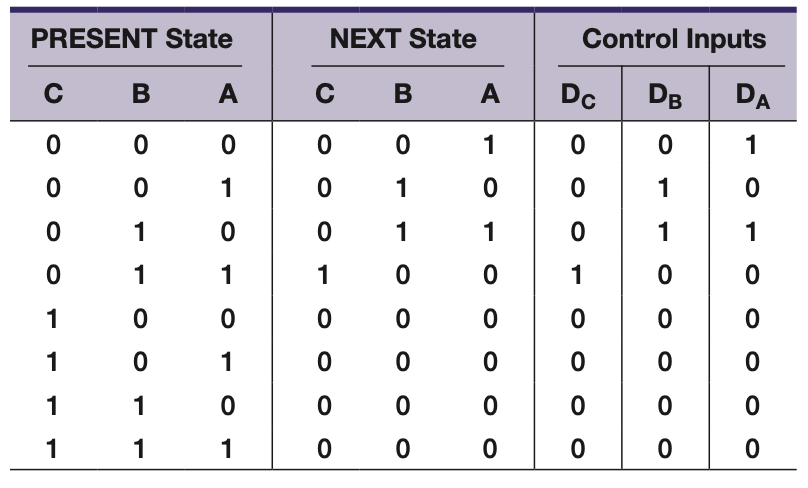
Task: Click the PRESENT State header
Action: click(132, 39)
